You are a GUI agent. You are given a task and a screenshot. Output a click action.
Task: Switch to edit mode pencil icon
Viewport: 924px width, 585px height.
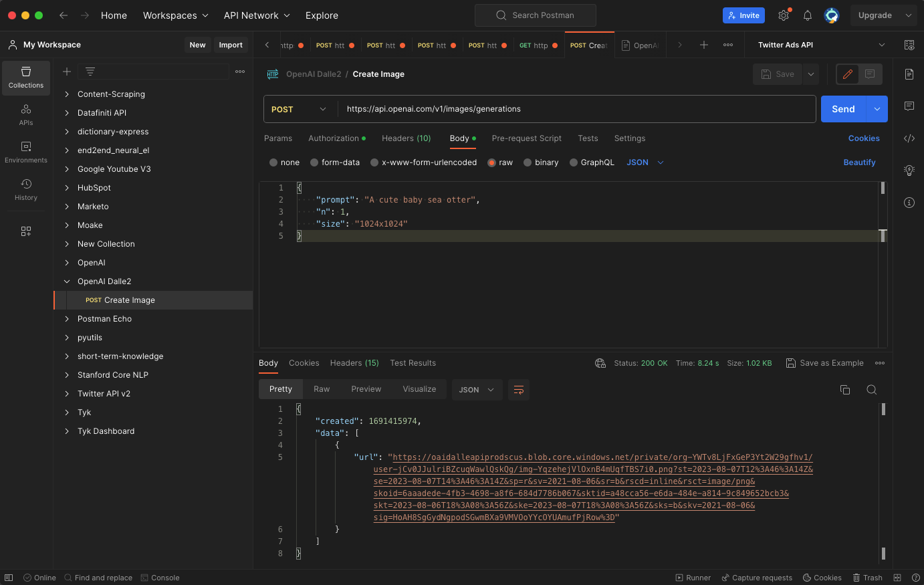tap(848, 74)
